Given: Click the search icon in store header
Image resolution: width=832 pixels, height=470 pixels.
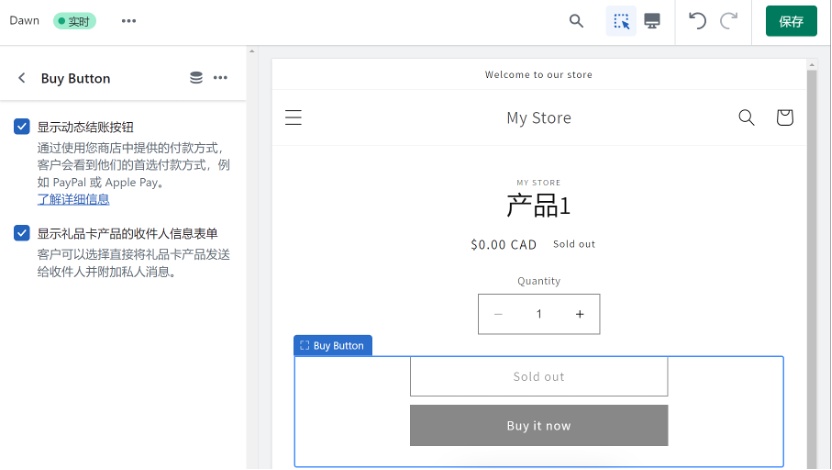Looking at the screenshot, I should pyautogui.click(x=746, y=118).
